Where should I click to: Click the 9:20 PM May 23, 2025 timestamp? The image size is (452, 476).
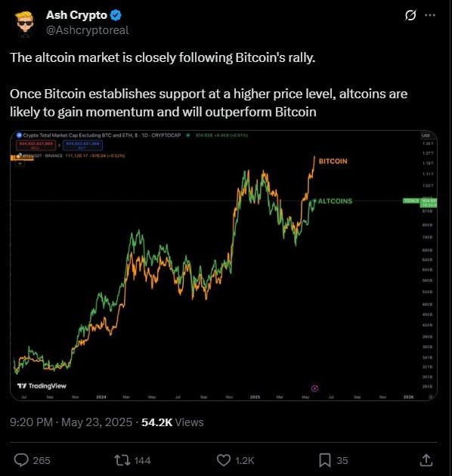[71, 422]
